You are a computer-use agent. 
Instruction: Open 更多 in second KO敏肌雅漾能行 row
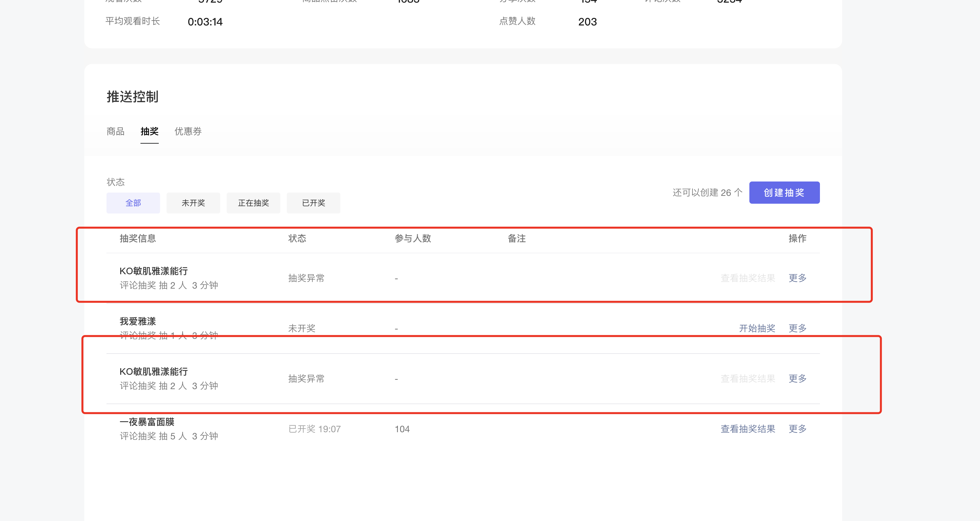click(x=797, y=378)
